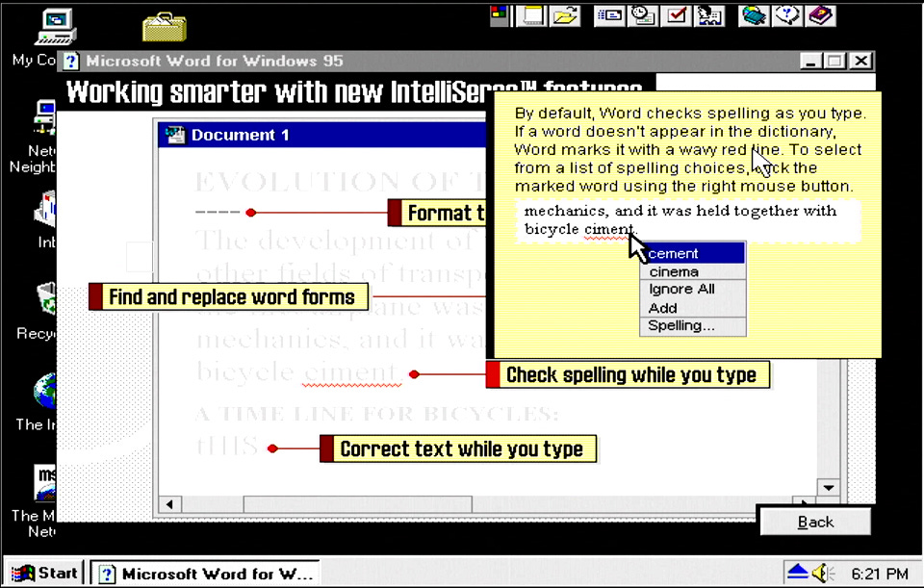This screenshot has width=924, height=588.
Task: Click the blue eject icon in system tray
Action: pyautogui.click(x=798, y=572)
